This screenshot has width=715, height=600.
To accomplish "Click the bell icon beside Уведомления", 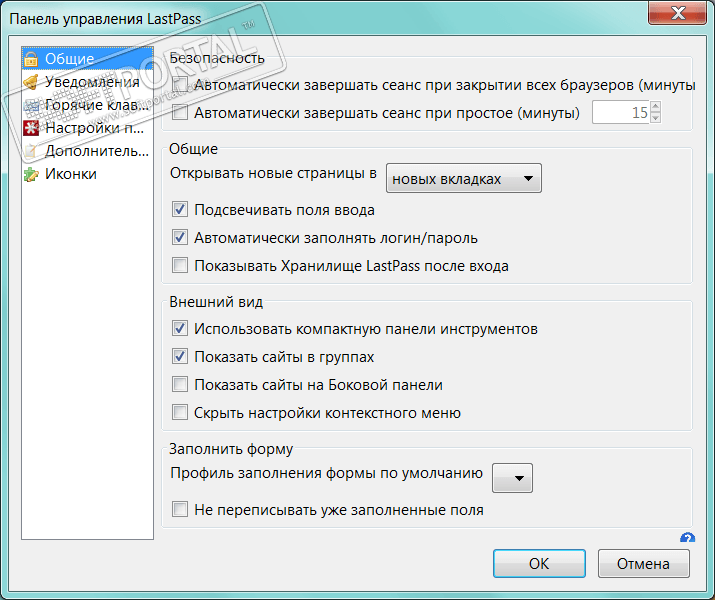I will (x=31, y=82).
